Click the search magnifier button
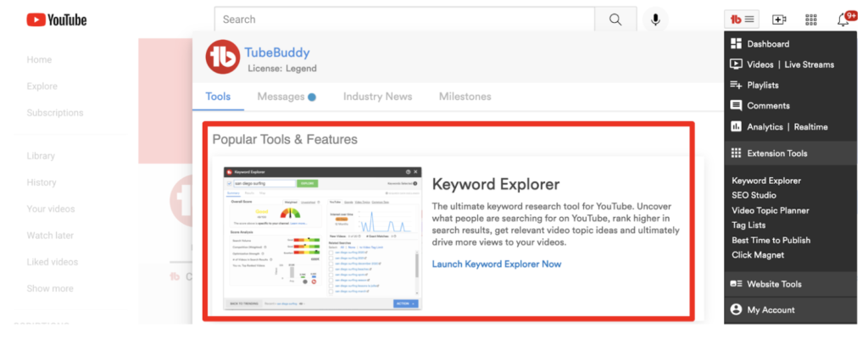Viewport: 868px width, 345px height. [615, 19]
